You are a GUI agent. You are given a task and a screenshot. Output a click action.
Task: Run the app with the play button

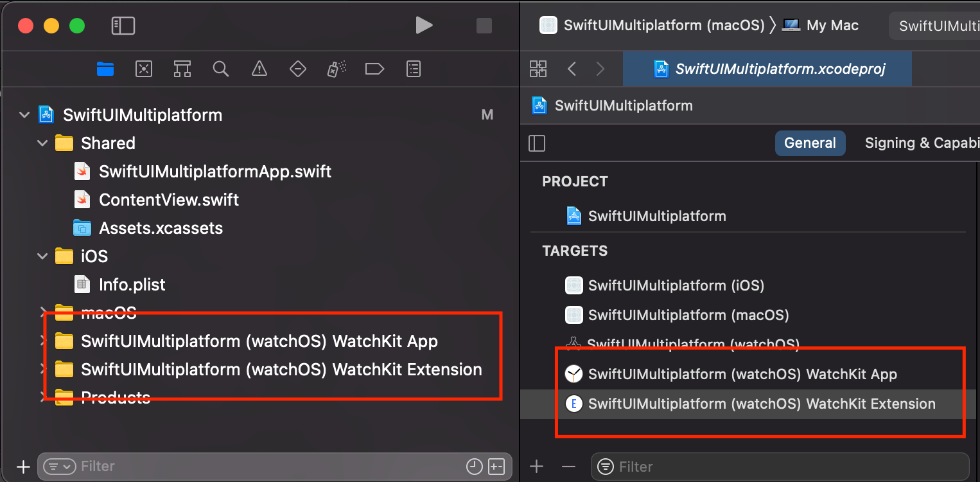[x=424, y=26]
